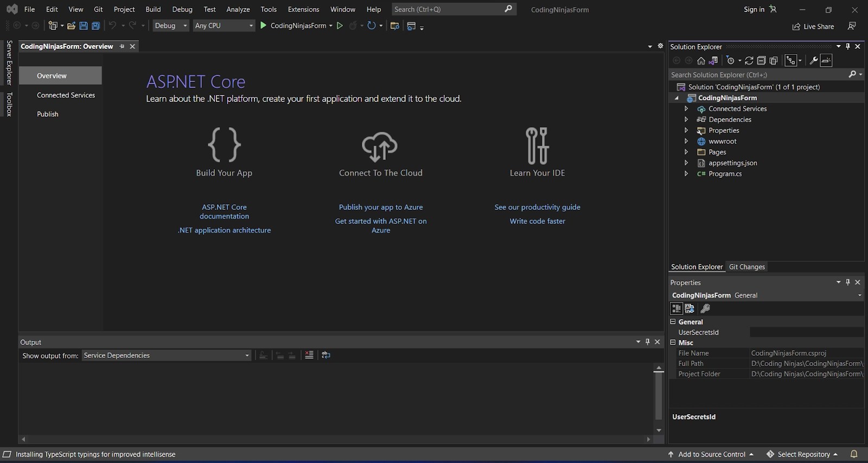Screen dimensions: 868x463
Task: Click the Save All icon
Action: [95, 25]
